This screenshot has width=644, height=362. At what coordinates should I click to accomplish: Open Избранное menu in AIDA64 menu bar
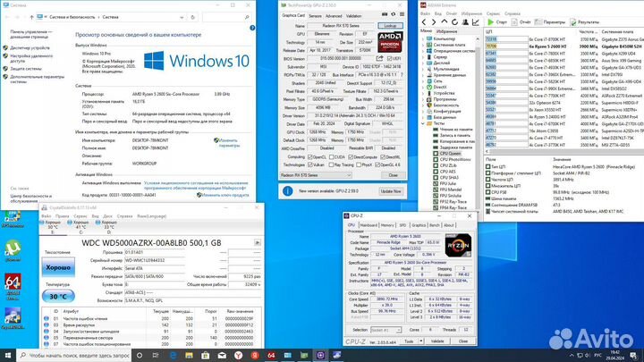coord(471,13)
